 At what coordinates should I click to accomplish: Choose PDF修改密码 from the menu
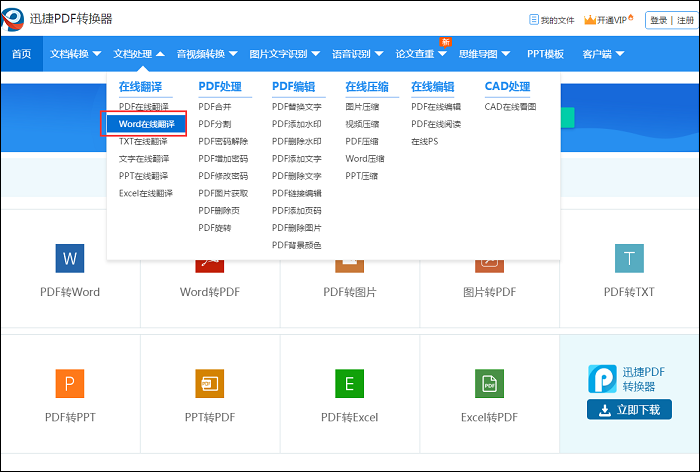coord(223,176)
